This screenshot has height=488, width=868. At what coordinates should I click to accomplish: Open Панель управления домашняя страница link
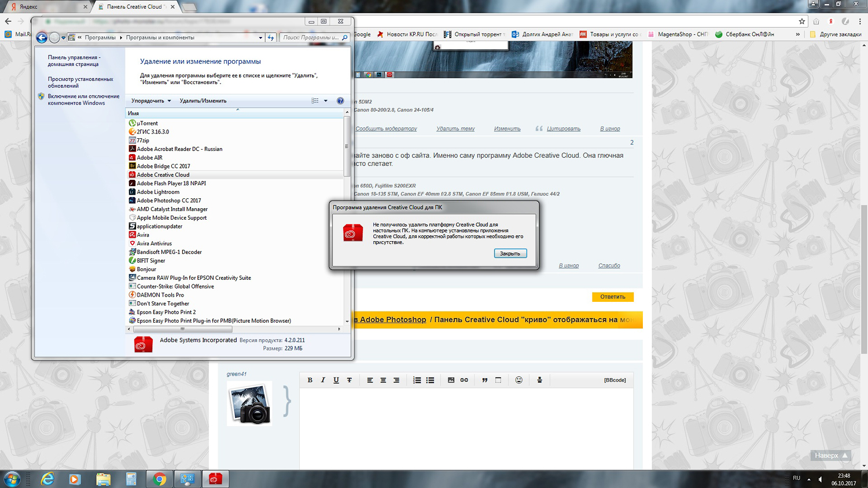(74, 61)
